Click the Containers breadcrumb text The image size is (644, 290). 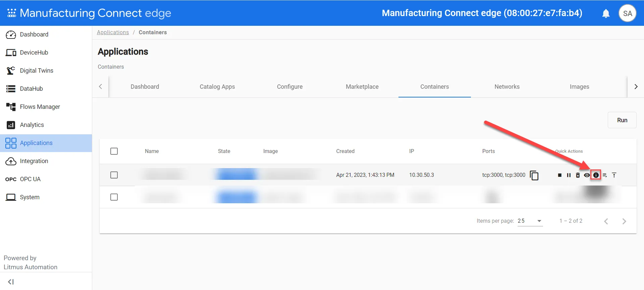point(153,32)
